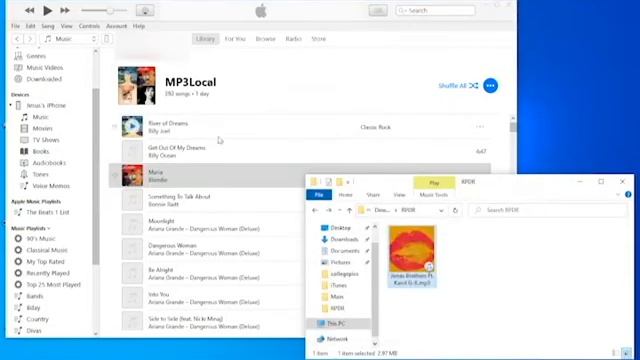Open the Home ribbon tab in Explorer
This screenshot has height=360, width=640.
coord(345,195)
